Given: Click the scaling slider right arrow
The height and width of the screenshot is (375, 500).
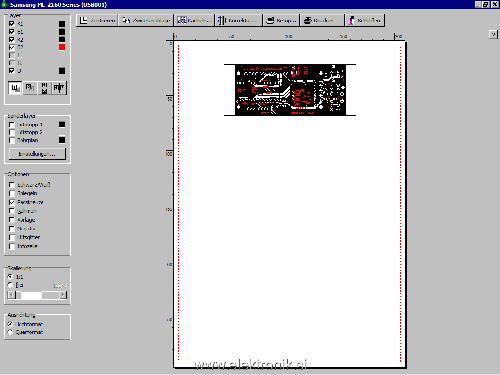Looking at the screenshot, I should [x=63, y=295].
